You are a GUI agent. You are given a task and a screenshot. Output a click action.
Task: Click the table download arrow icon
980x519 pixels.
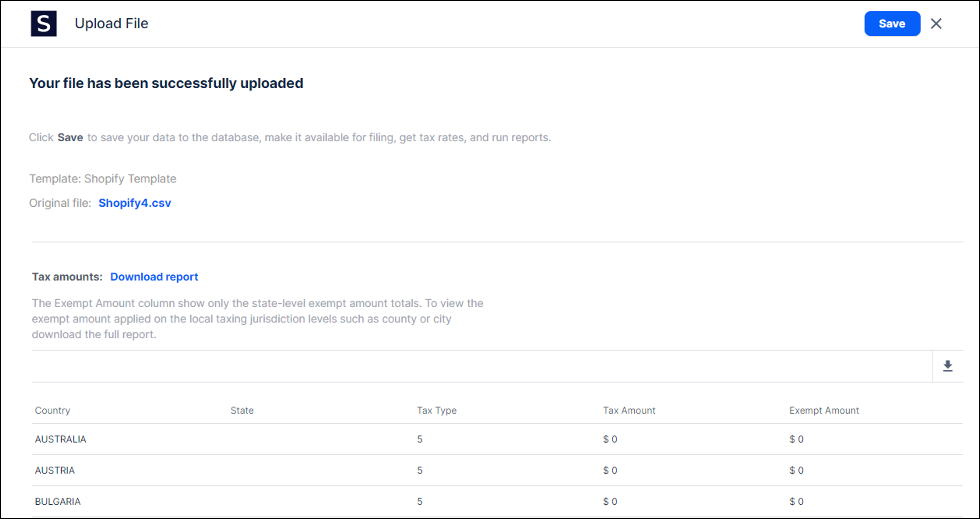947,366
